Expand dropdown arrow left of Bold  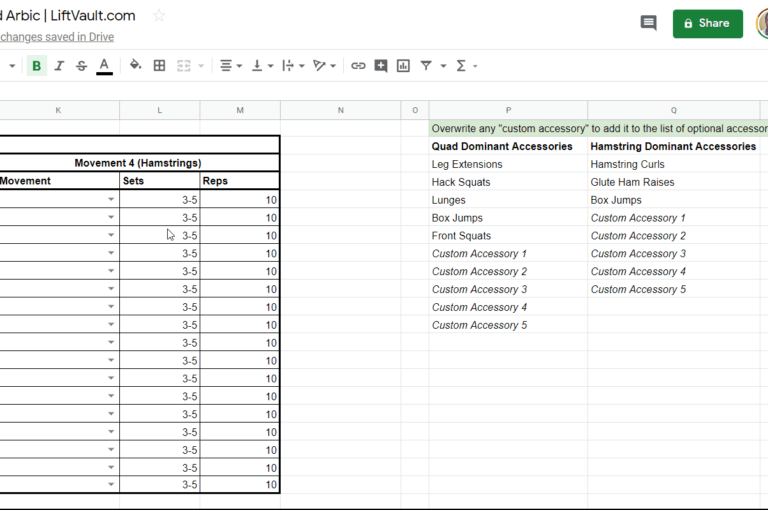(12, 66)
